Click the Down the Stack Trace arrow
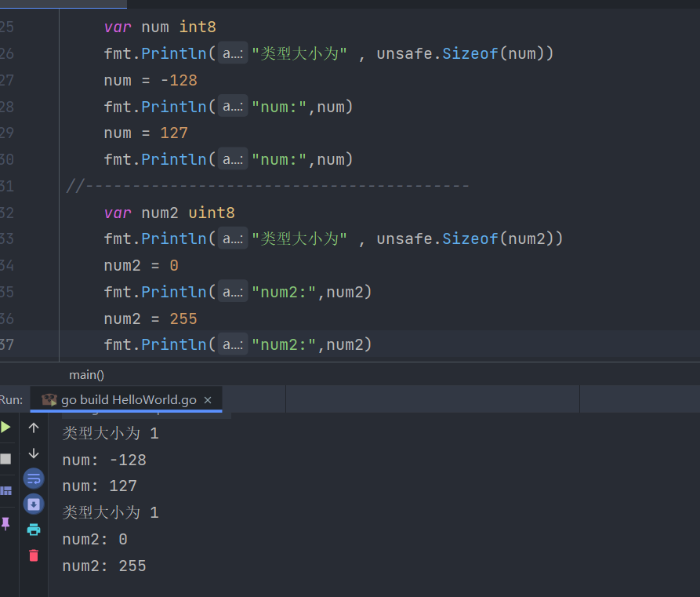Screen dimensions: 700x597 (x=32, y=453)
